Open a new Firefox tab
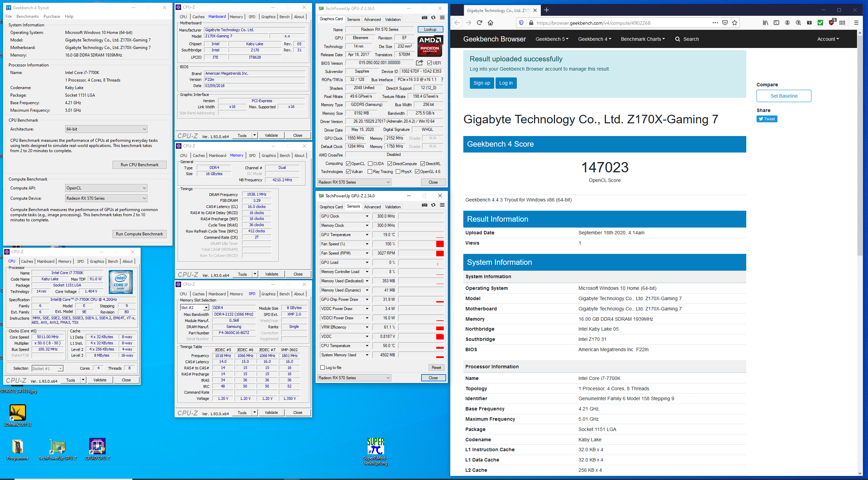The width and height of the screenshot is (868, 480). (547, 10)
